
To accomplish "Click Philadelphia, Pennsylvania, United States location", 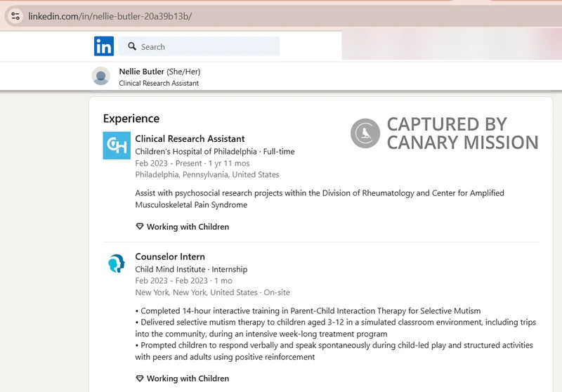I will coord(207,174).
